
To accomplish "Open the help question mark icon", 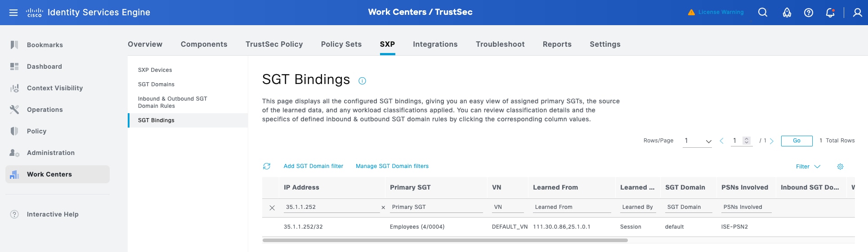I will (x=809, y=13).
